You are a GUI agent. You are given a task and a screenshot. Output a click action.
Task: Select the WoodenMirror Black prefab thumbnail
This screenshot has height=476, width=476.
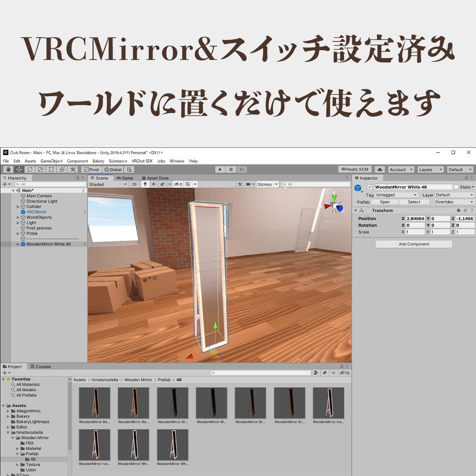coord(172,403)
